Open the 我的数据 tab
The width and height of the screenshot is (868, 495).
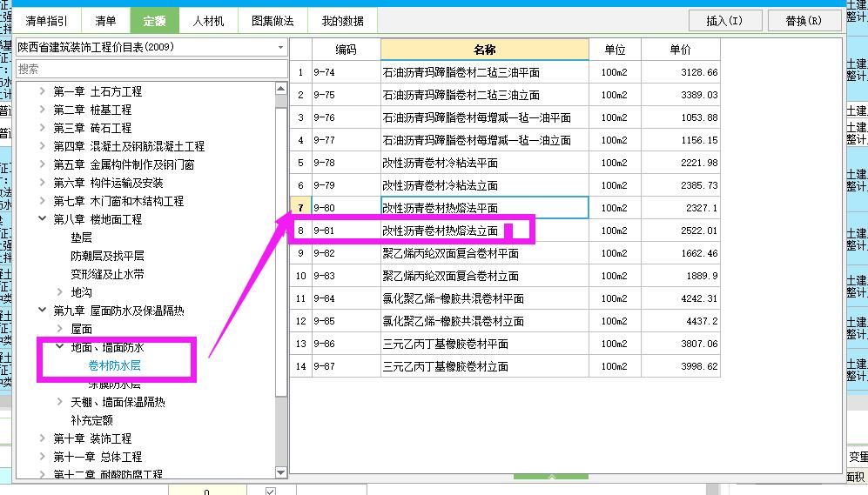pyautogui.click(x=343, y=21)
